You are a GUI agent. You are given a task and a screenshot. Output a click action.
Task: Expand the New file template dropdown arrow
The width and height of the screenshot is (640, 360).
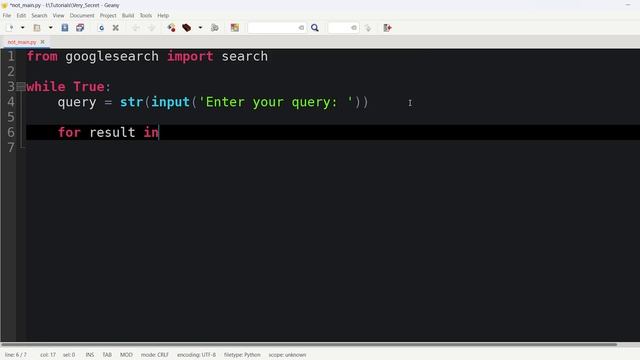point(22,28)
